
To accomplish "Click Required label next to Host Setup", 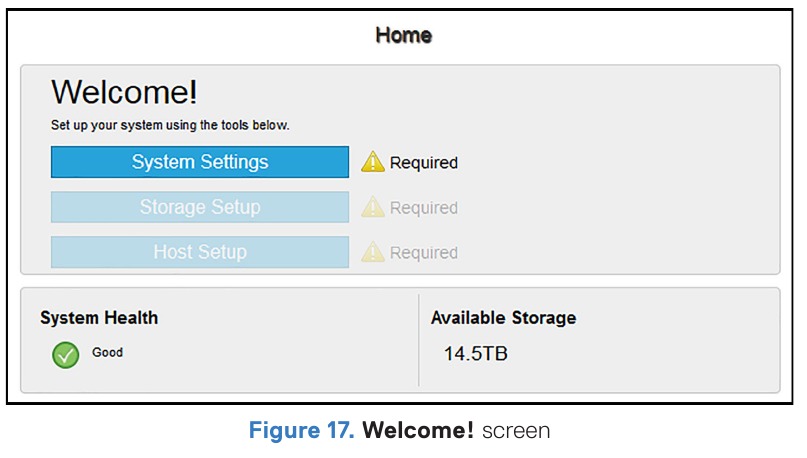I will (x=423, y=253).
